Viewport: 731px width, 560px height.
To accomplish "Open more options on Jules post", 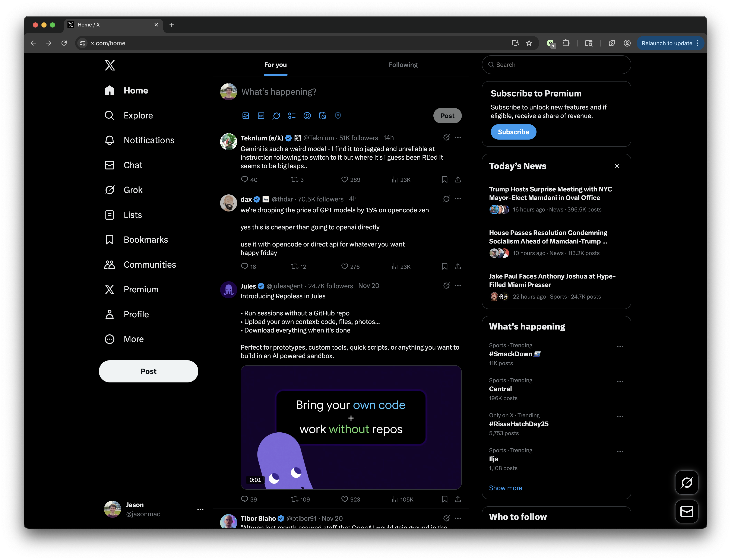I will click(458, 286).
